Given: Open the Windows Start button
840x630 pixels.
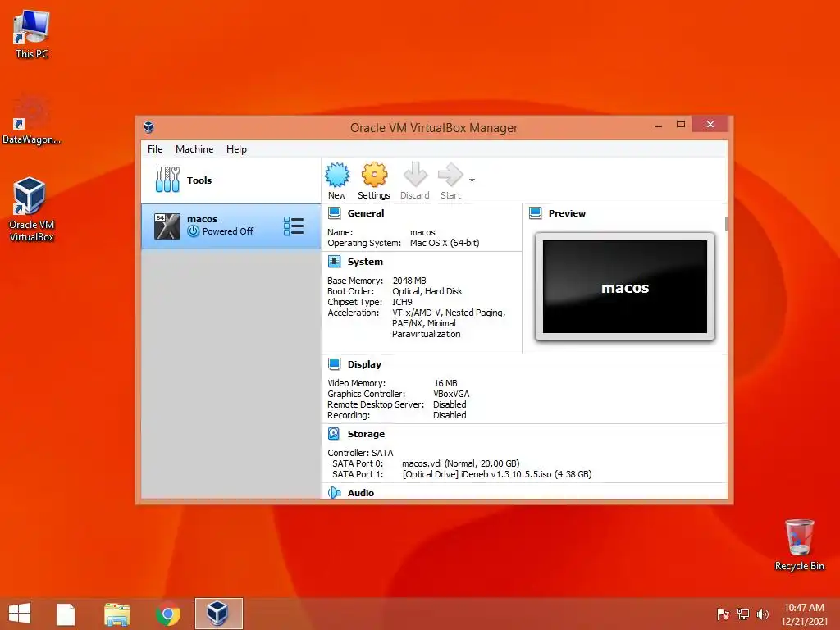Looking at the screenshot, I should pyautogui.click(x=20, y=614).
